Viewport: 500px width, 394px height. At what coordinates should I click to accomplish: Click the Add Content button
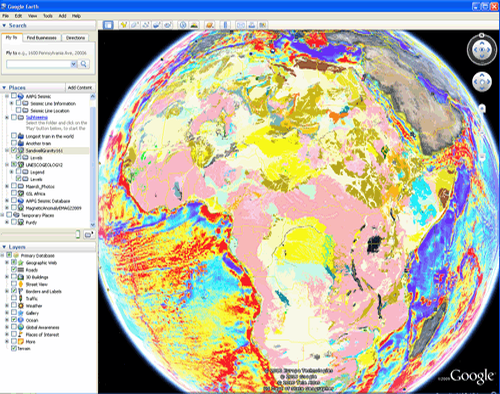pos(80,88)
